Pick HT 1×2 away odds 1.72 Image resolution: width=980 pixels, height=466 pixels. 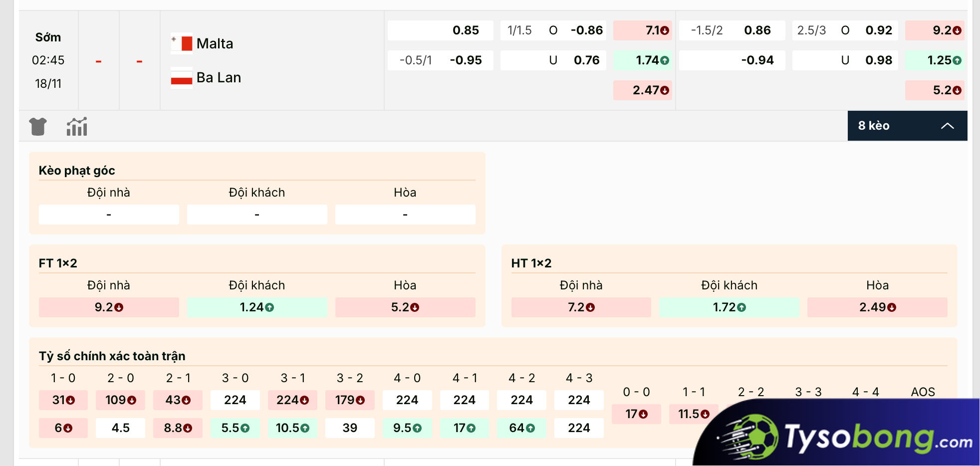pos(729,307)
